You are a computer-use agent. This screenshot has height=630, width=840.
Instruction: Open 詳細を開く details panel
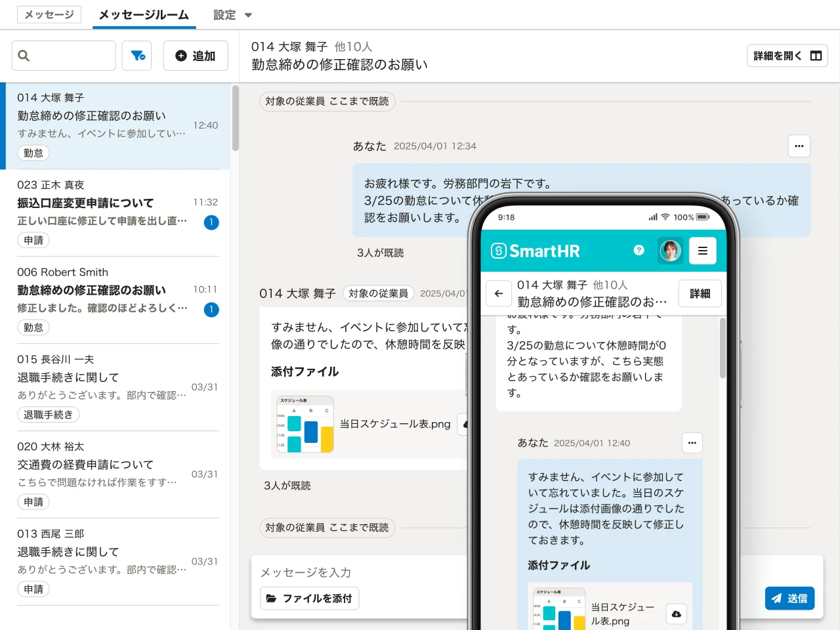point(787,56)
